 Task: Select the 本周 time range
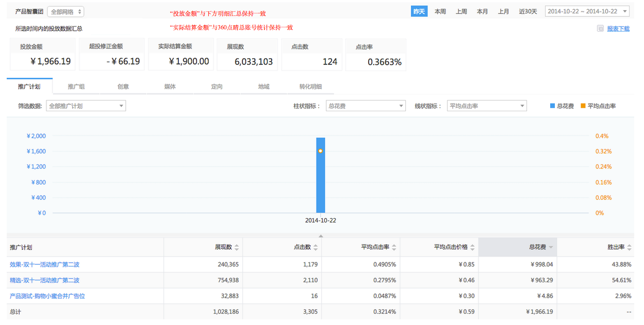[440, 11]
